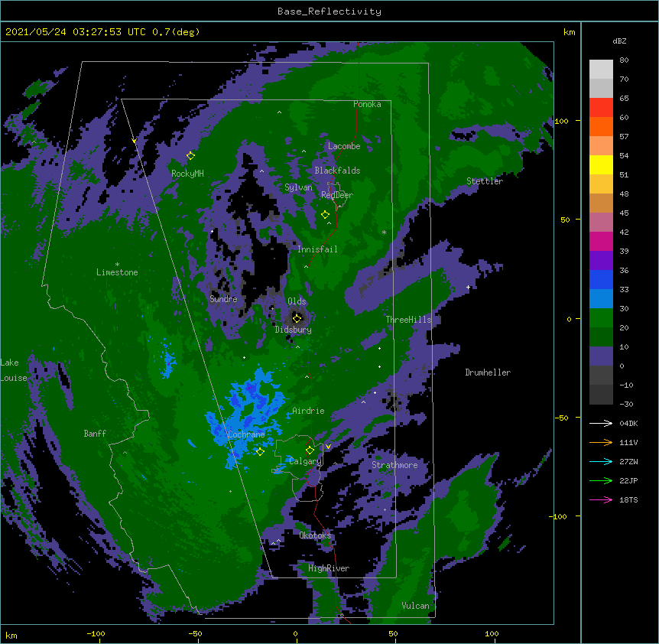Click the orange 111V arrow in legend
659x644 pixels.
[601, 442]
